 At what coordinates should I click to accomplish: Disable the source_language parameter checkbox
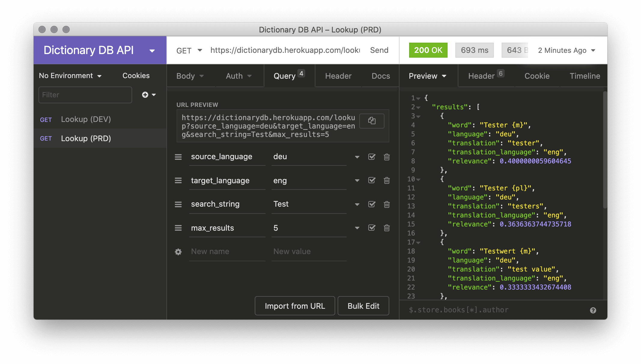[x=372, y=156]
